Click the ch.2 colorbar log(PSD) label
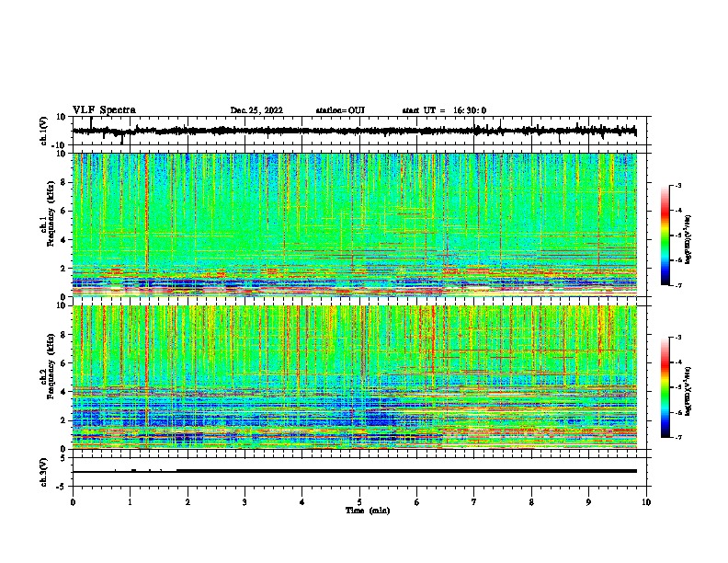The image size is (728, 563). coord(688,391)
